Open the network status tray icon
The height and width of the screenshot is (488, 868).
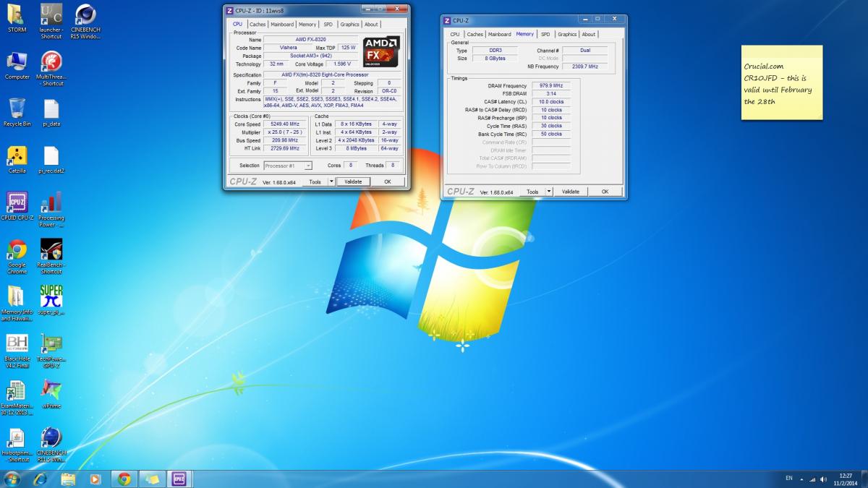812,479
